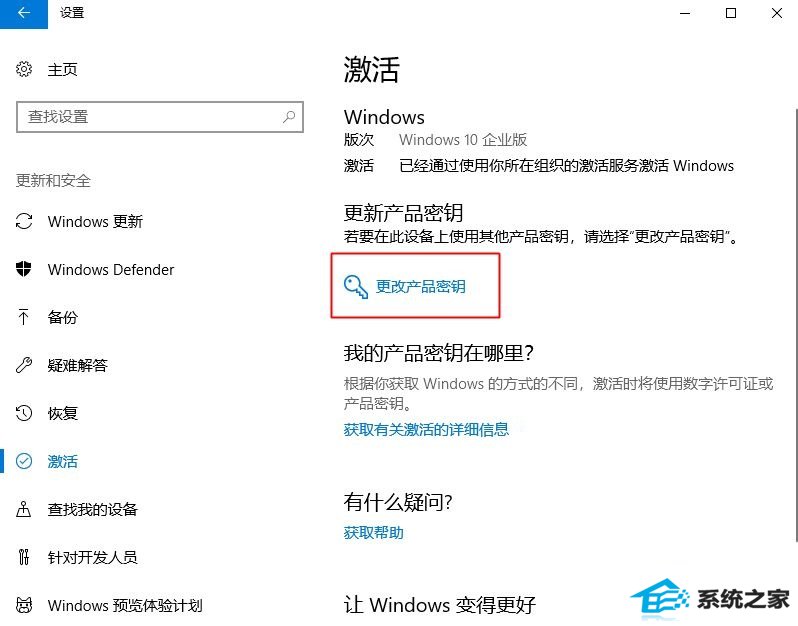Screen dimensions: 798x626
Task: Open Windows 预览体验计划 cat icon
Action: [24, 605]
